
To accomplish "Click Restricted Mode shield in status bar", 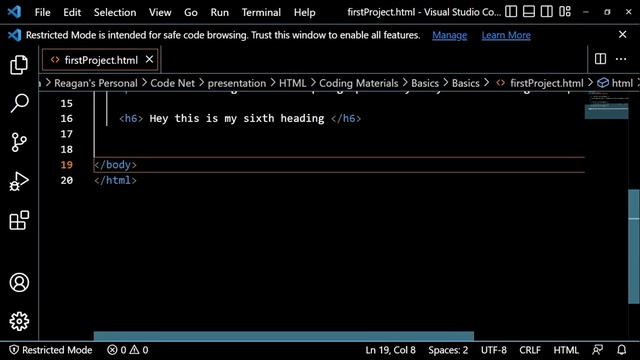I will pyautogui.click(x=51, y=350).
